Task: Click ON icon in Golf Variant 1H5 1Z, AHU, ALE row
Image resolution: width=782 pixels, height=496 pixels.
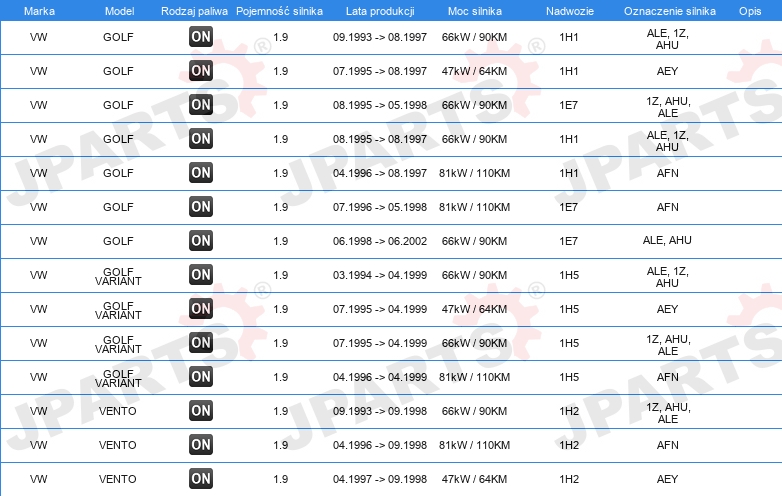Action: click(x=201, y=342)
